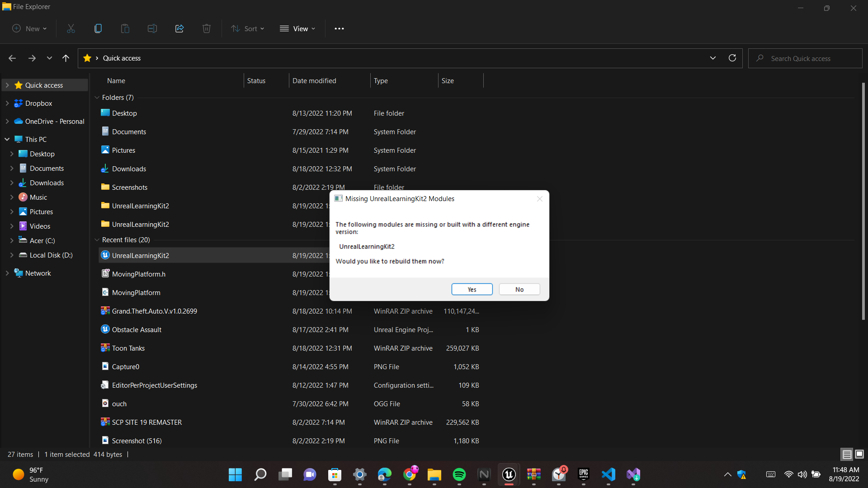Click the vertical scrollbar of file list
Image resolution: width=868 pixels, height=488 pixels.
pos(863,201)
